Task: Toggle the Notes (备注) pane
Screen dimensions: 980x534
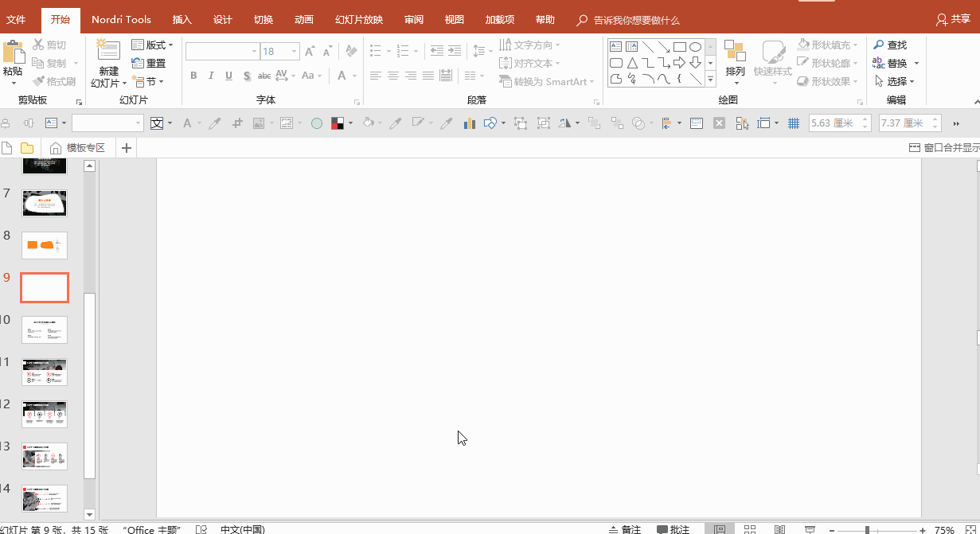Action: click(x=625, y=528)
